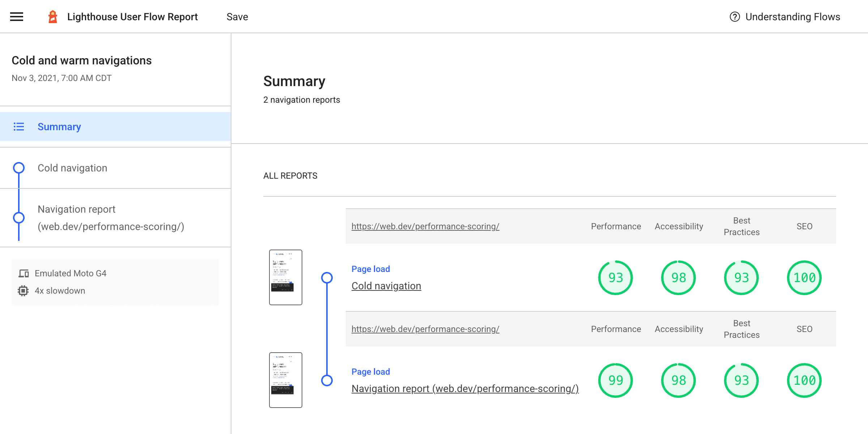Click the Cold navigation page thumbnail
Viewport: 868px width, 434px height.
pyautogui.click(x=286, y=277)
